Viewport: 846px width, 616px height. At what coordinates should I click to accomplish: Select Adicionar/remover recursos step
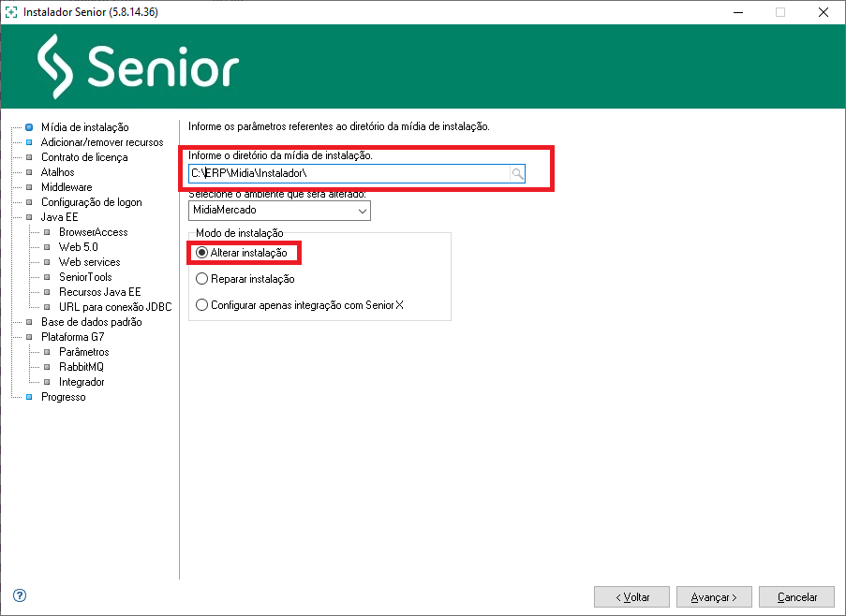point(102,142)
